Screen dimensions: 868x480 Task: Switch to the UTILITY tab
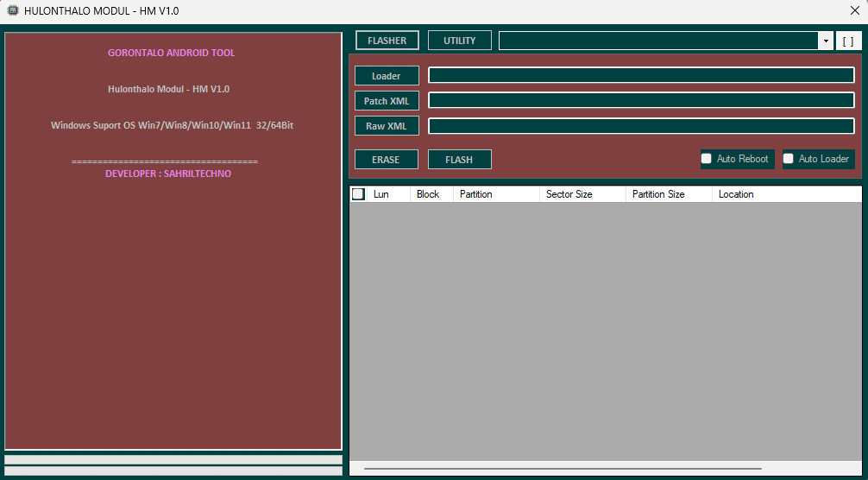(459, 41)
